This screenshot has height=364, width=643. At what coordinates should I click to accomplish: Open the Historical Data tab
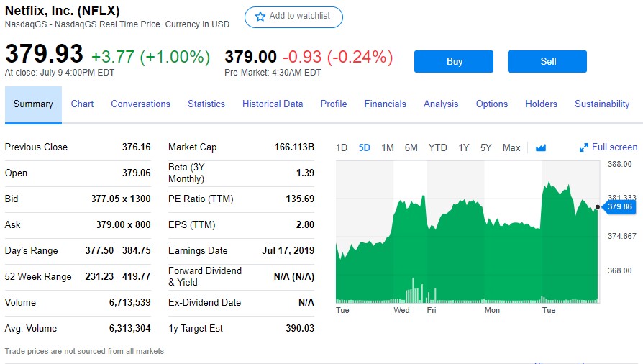(273, 104)
